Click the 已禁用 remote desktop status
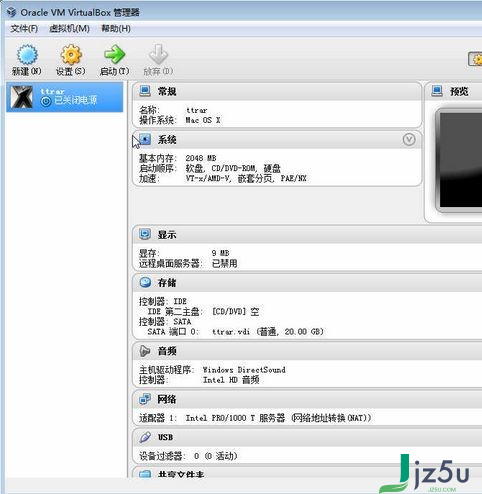 [225, 263]
